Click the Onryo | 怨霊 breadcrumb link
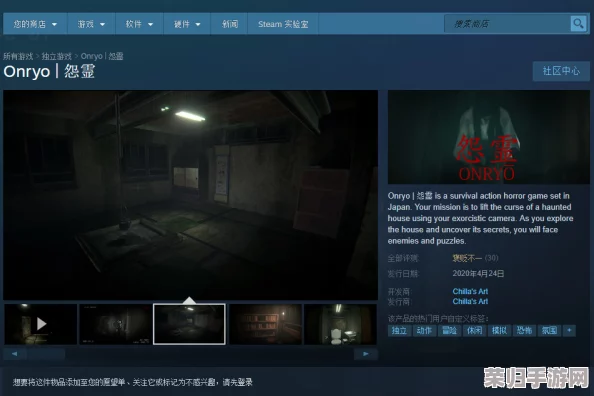Image resolution: width=594 pixels, height=396 pixels. click(102, 56)
